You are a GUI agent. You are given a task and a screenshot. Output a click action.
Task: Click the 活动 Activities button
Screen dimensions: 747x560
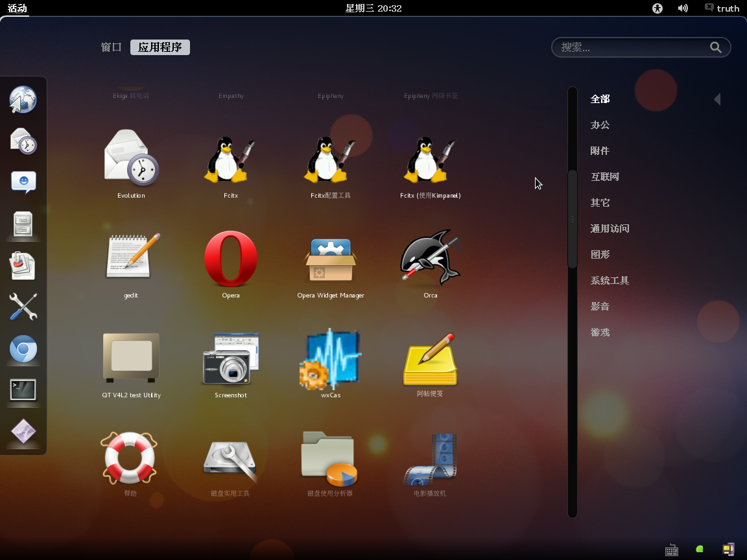click(x=17, y=8)
